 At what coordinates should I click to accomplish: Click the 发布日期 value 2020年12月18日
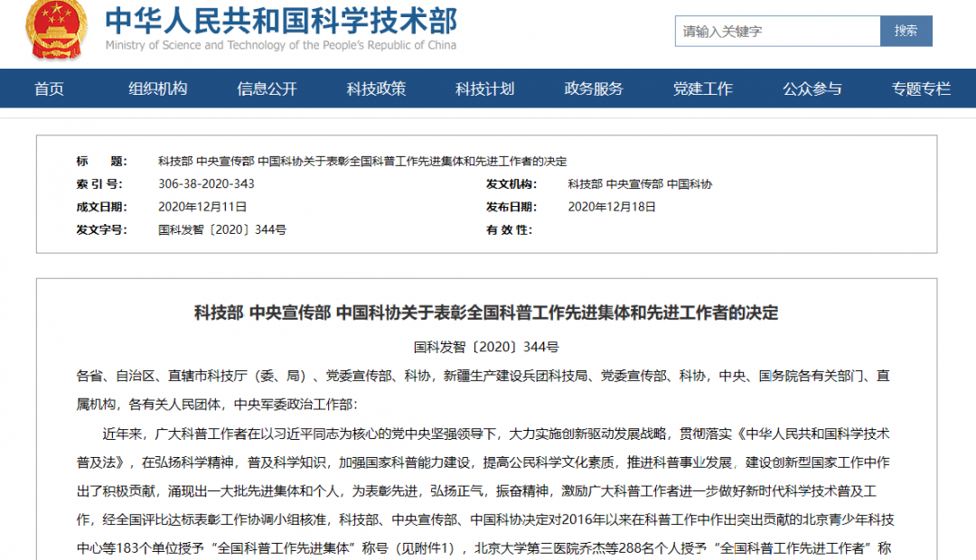[612, 207]
